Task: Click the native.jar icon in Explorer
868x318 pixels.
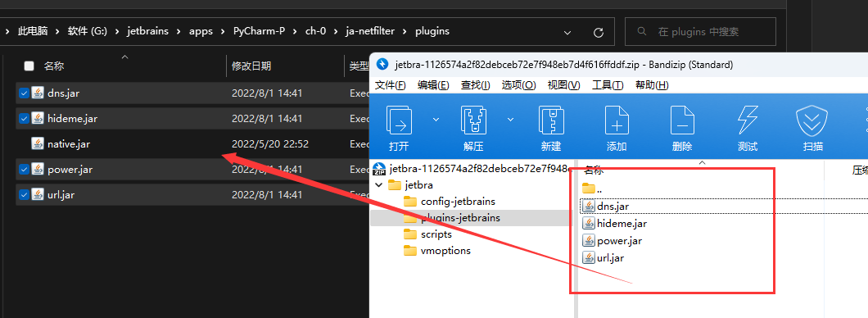Action: pyautogui.click(x=38, y=144)
